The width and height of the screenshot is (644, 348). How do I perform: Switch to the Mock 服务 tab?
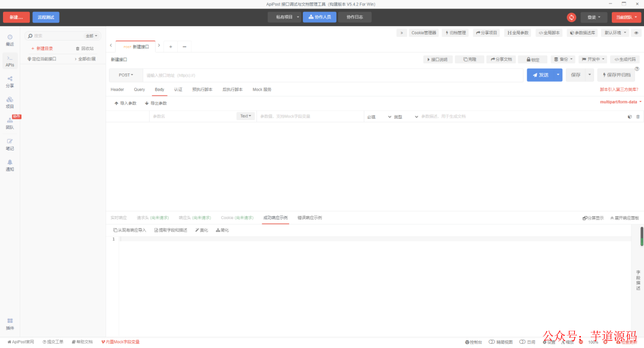[x=262, y=90]
